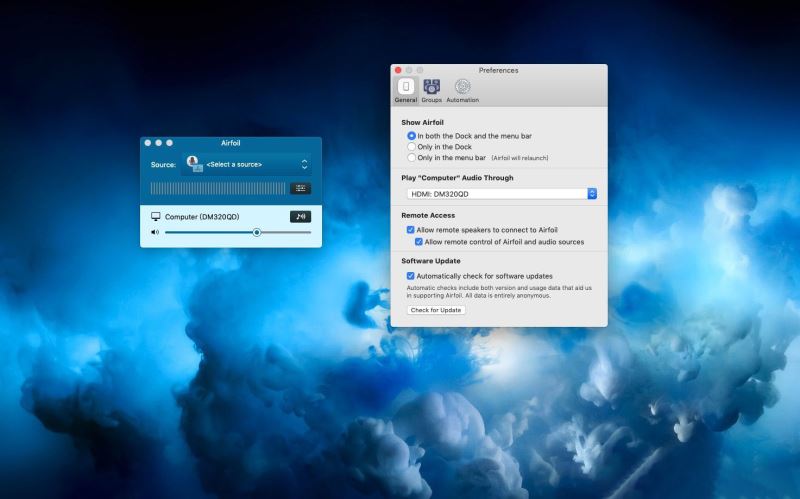The height and width of the screenshot is (499, 800).
Task: Toggle transmit to Computer (DM320QD) speaker
Action: click(x=301, y=217)
